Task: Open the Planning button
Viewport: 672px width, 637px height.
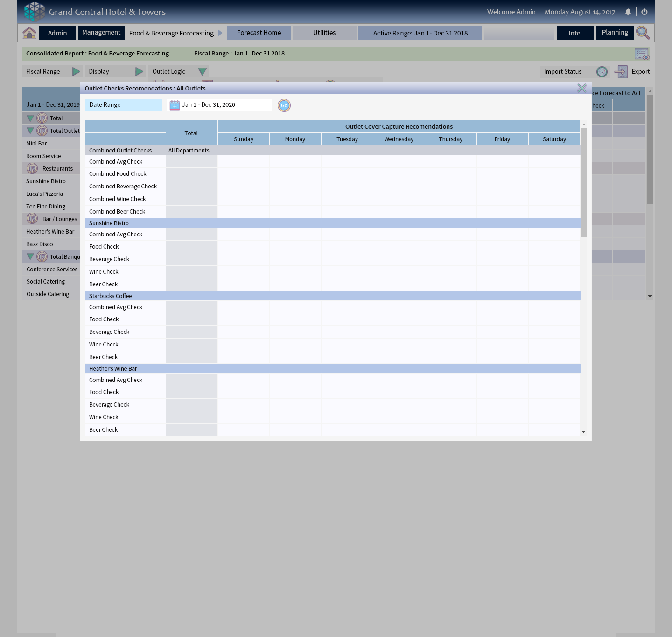Action: pos(615,33)
